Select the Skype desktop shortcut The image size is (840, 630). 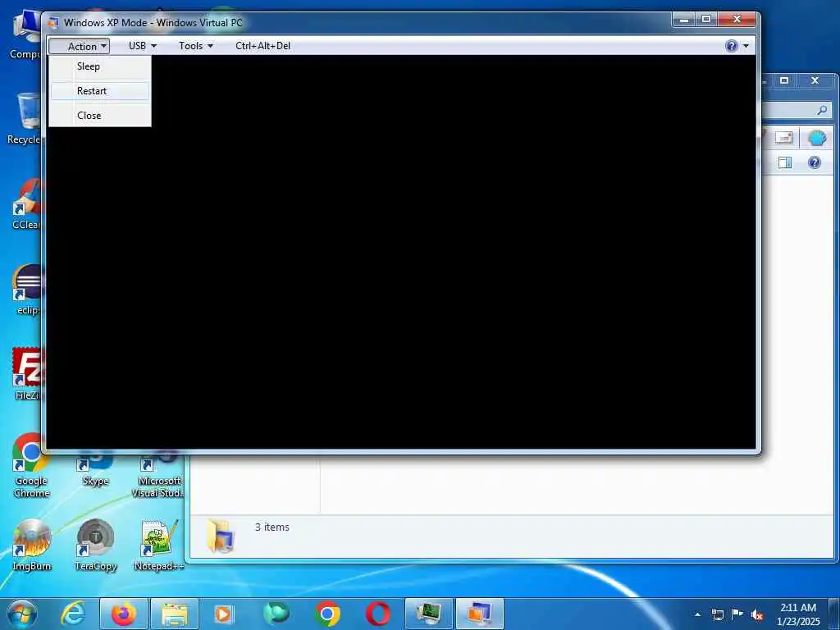tap(95, 469)
